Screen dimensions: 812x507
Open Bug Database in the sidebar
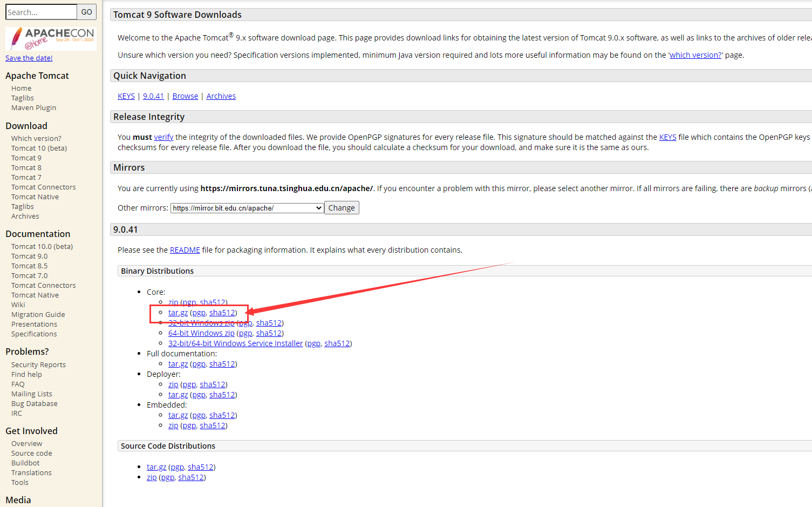34,403
